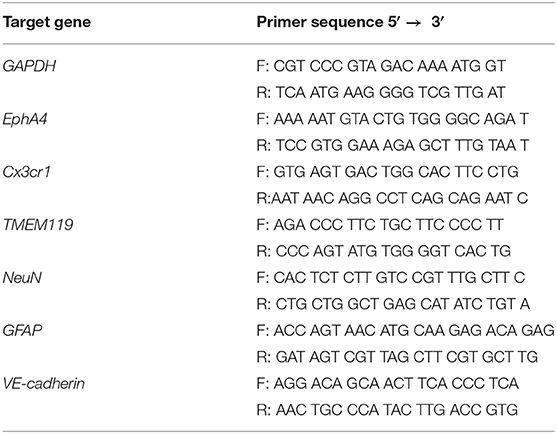Click Cx3cr1 forward primer starting GTG AGT
Screen dimensions: 557x434
388,172
